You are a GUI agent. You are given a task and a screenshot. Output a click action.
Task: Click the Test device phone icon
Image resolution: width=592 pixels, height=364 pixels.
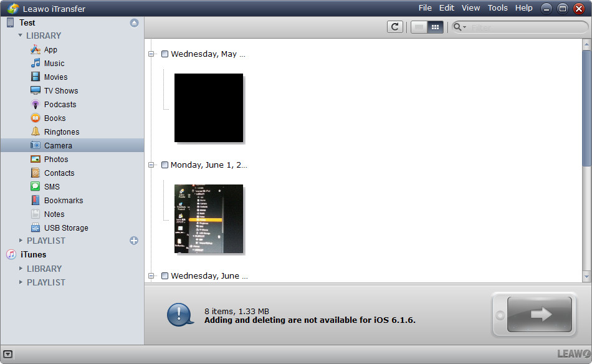point(10,22)
